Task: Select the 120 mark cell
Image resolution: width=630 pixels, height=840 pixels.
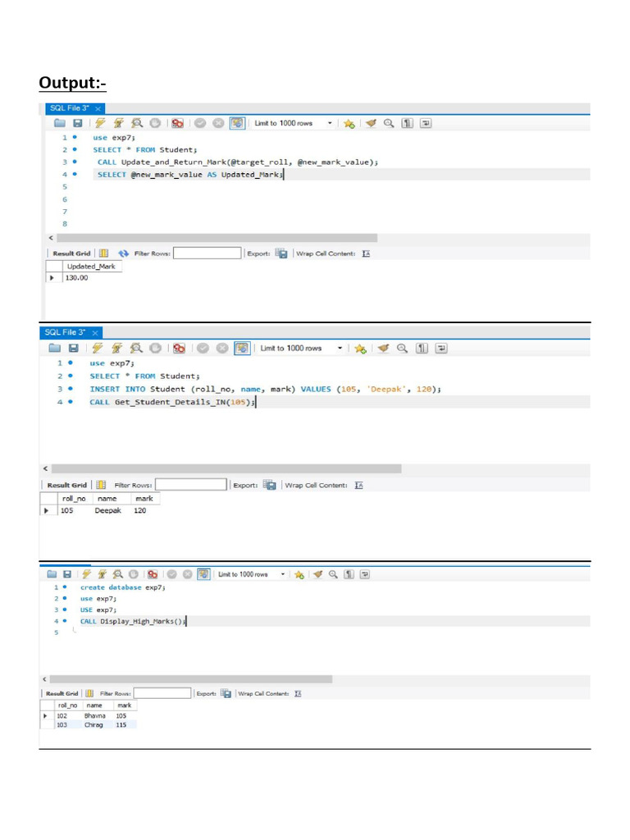Action: tap(139, 510)
